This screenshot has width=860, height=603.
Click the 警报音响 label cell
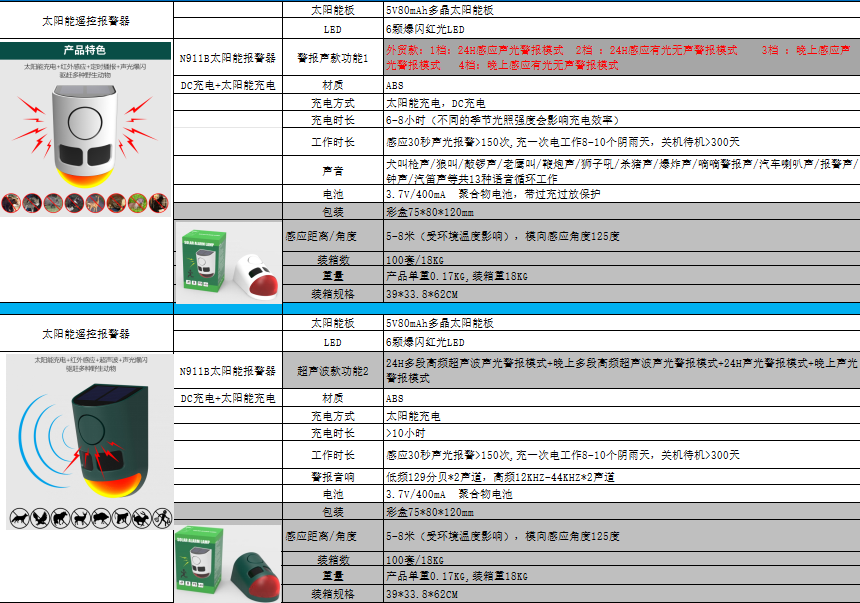point(333,477)
